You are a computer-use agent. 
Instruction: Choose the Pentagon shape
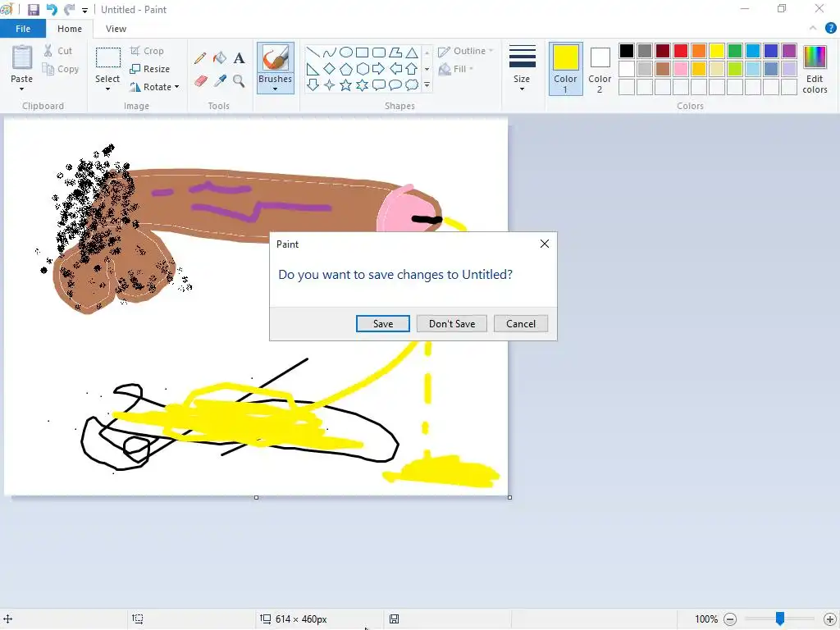(x=346, y=69)
